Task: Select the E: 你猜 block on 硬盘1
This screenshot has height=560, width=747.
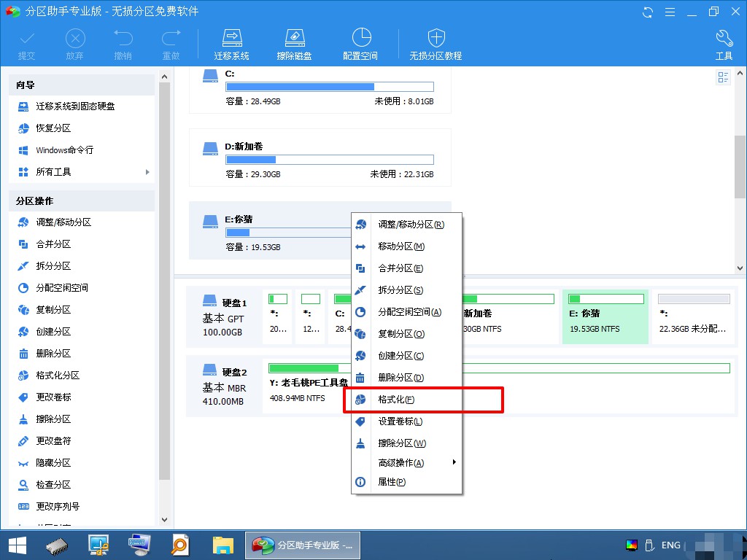Action: (605, 316)
